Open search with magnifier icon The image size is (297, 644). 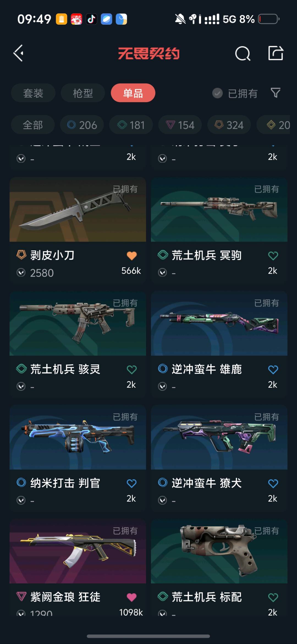click(x=243, y=53)
